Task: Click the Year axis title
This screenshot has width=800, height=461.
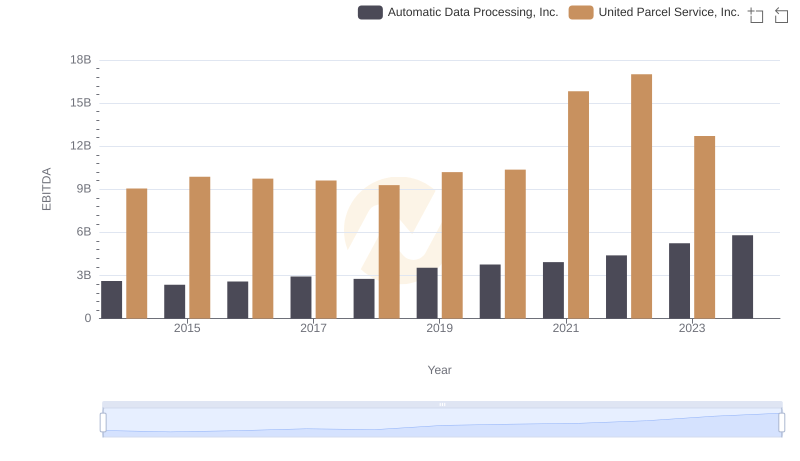Action: tap(439, 370)
